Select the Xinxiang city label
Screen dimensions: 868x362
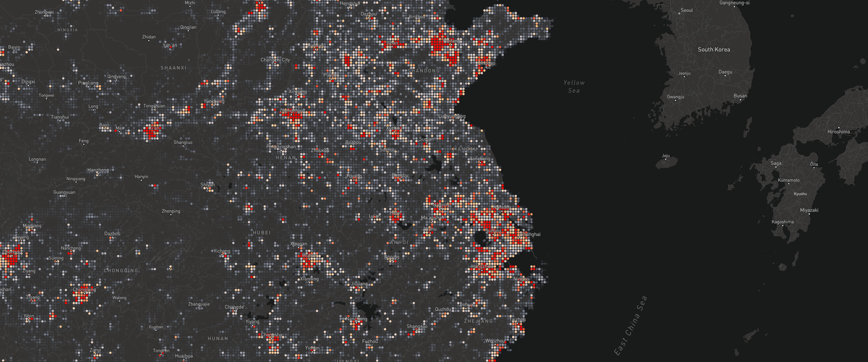point(298,91)
